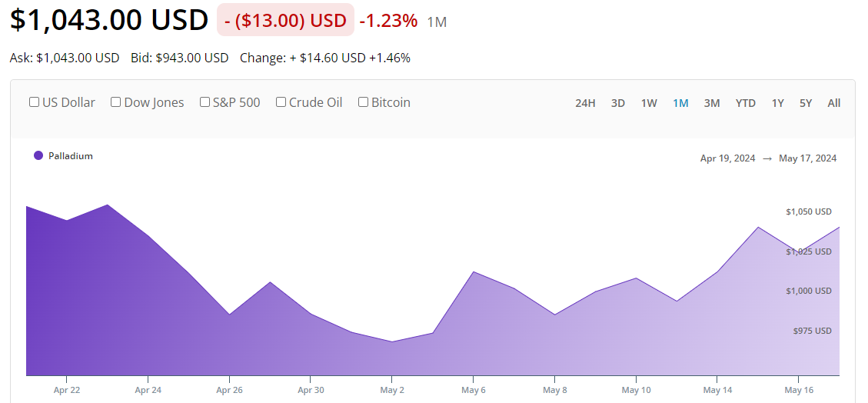This screenshot has height=403, width=868.
Task: Check the S&P 500 comparison box
Action: coord(205,102)
